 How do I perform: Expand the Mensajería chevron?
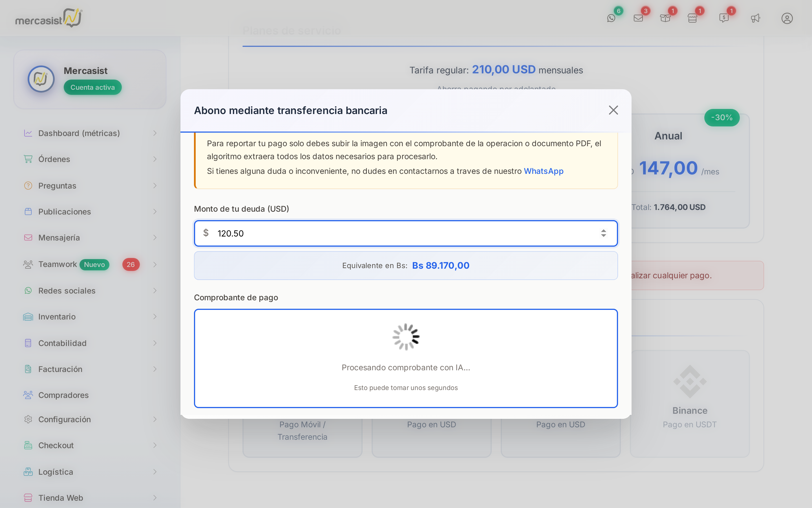tap(155, 238)
